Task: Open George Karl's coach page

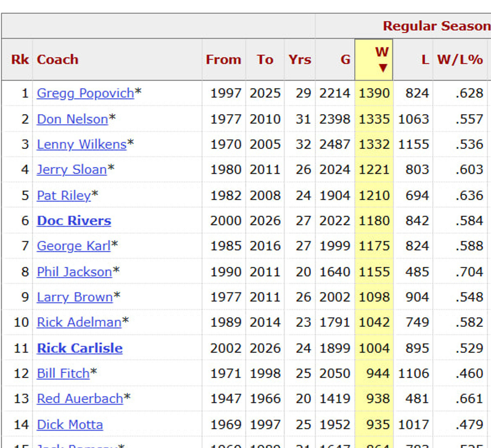Action: (x=74, y=246)
